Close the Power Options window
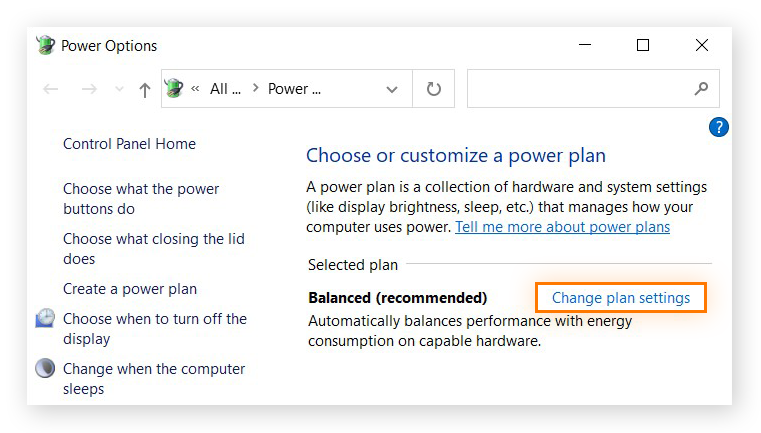The image size is (761, 433). point(702,45)
